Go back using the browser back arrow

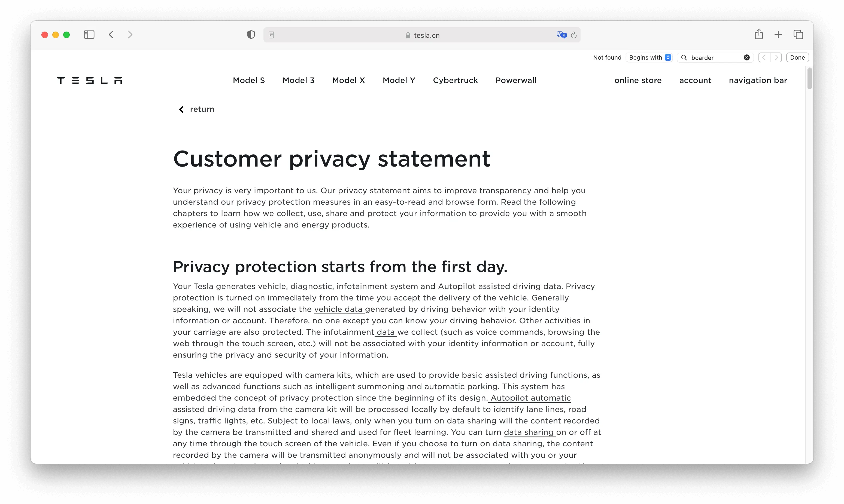pos(111,35)
